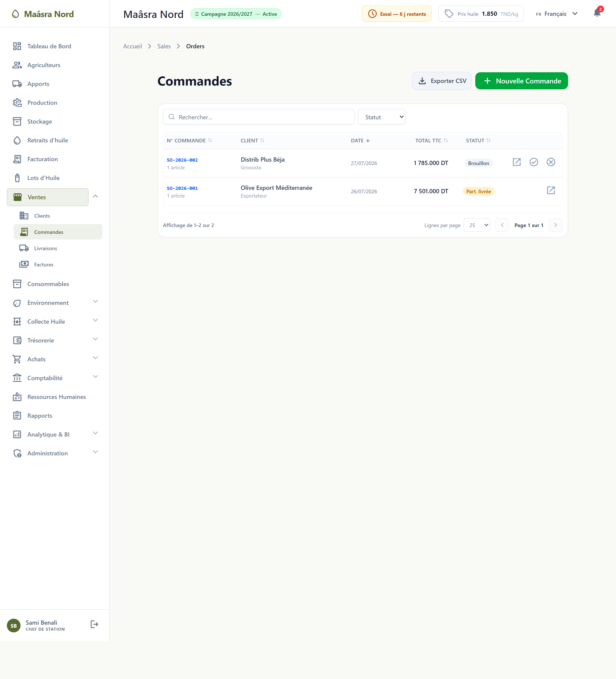
Task: Click the Consommables box icon
Action: [17, 284]
